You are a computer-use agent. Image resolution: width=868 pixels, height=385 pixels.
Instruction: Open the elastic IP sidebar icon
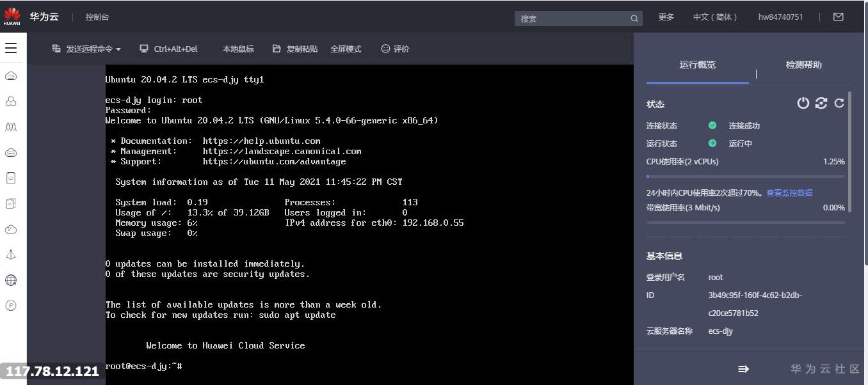[x=11, y=306]
